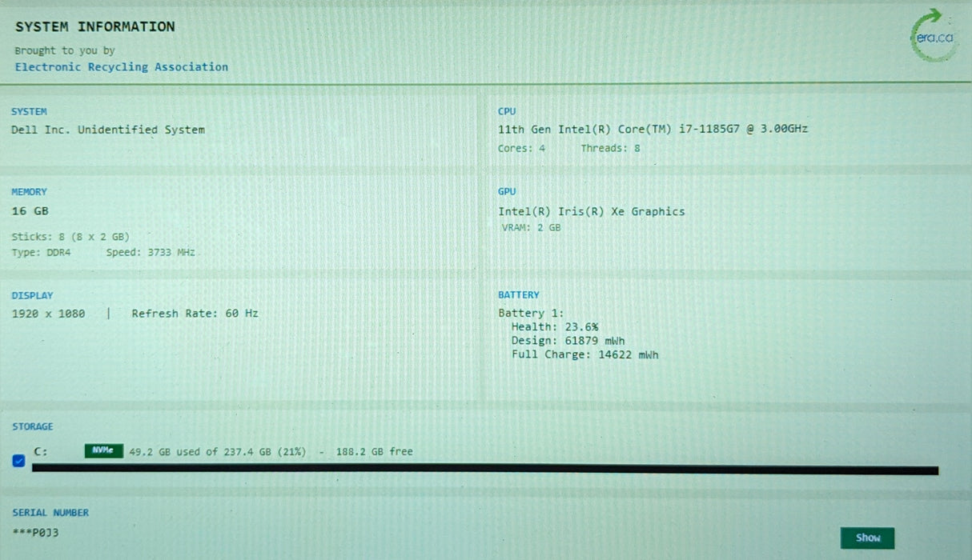Click the Type: DDR4 text
This screenshot has width=972, height=560.
[x=41, y=253]
